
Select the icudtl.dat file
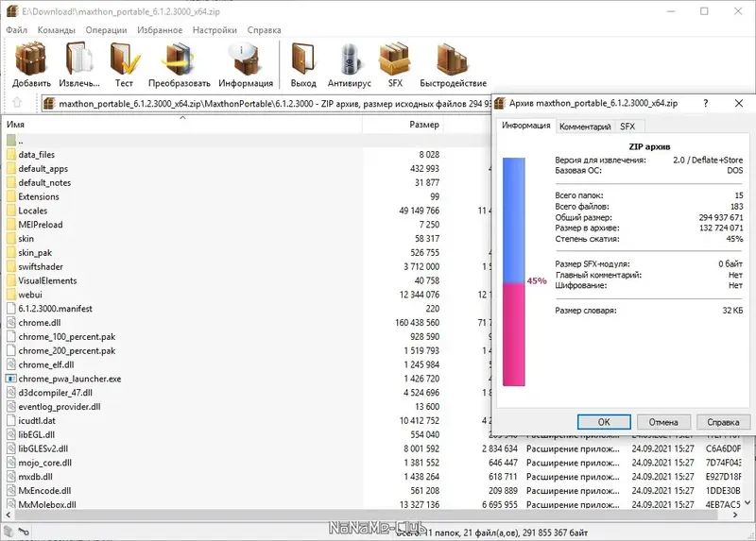[37, 420]
